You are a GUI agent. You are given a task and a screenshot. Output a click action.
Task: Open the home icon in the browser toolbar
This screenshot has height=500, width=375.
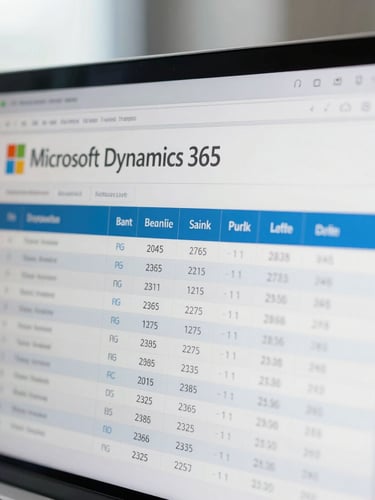pyautogui.click(x=345, y=107)
